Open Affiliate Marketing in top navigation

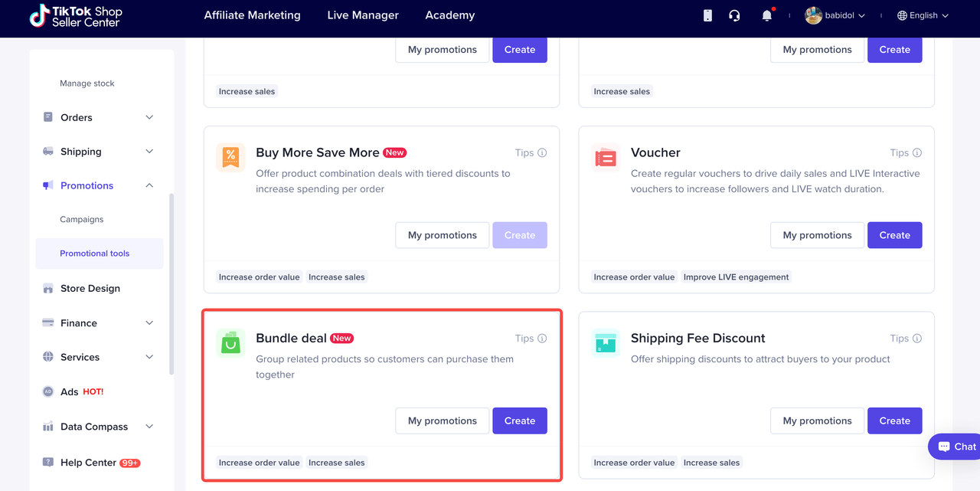tap(252, 15)
